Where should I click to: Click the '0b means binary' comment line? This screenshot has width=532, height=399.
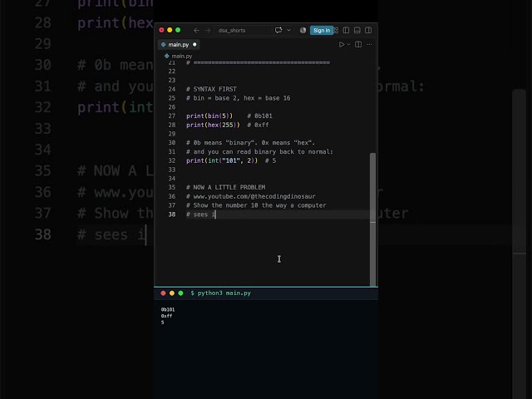(250, 143)
